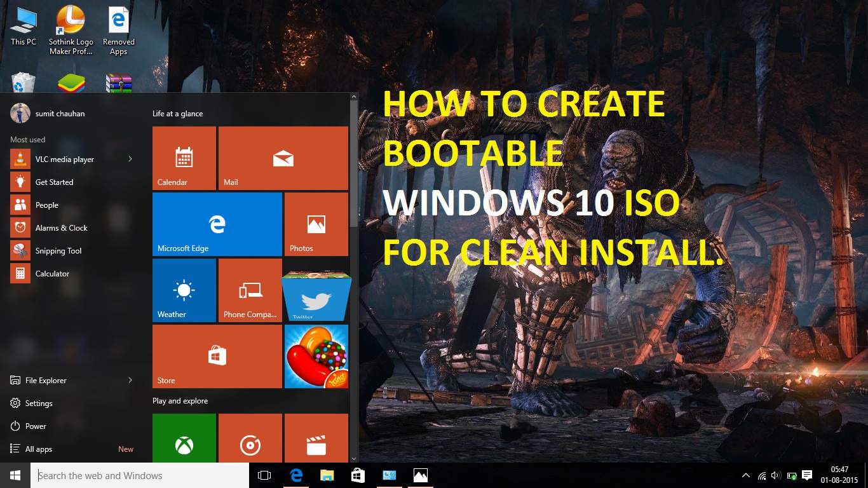The image size is (868, 488).
Task: Open the Store tile
Action: [x=217, y=356]
